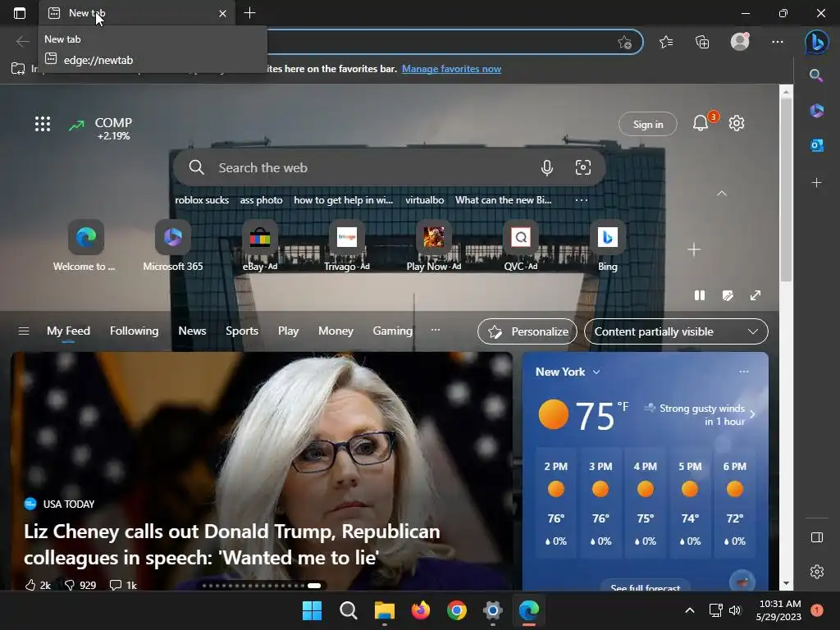Close the New tab tab

(223, 13)
